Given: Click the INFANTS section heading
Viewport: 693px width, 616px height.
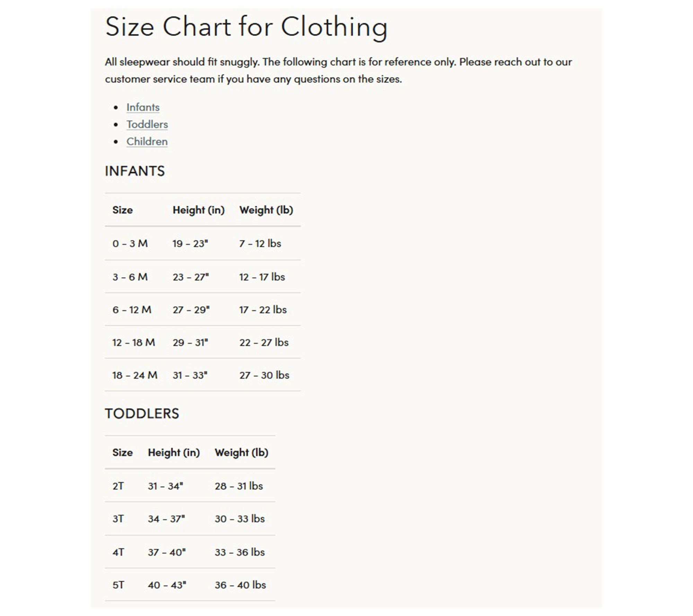Looking at the screenshot, I should 135,171.
